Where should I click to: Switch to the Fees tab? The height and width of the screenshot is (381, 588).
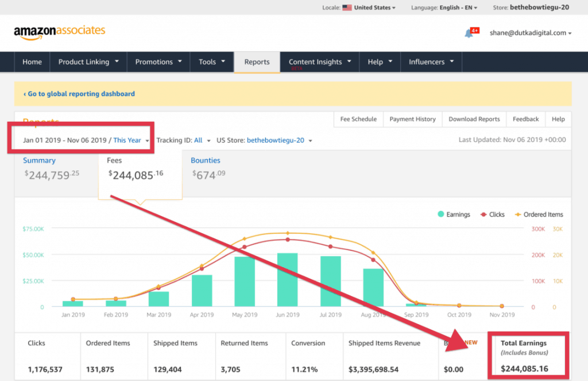(140, 174)
